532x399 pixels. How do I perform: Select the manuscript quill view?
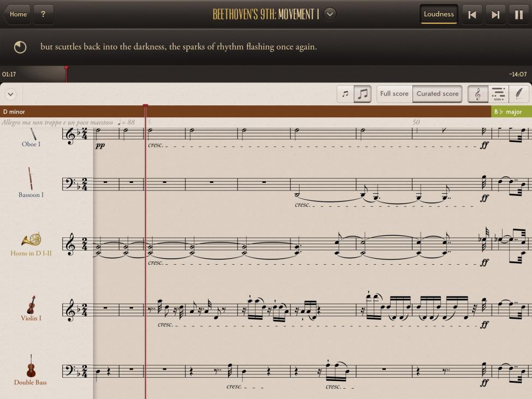coord(518,94)
